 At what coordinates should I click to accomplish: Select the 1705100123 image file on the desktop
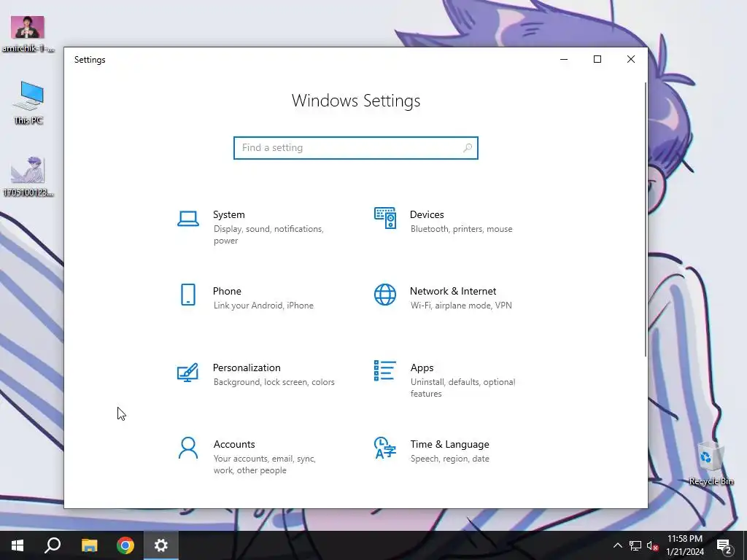pos(28,176)
